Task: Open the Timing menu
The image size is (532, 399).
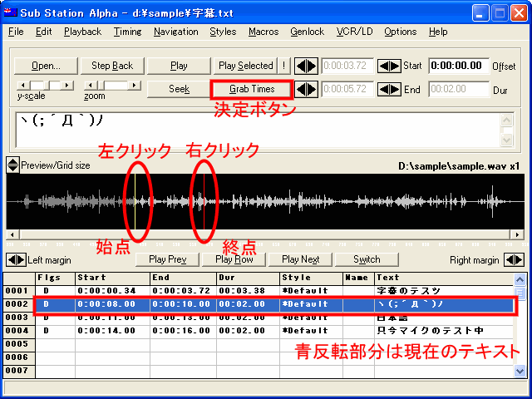Action: point(127,32)
